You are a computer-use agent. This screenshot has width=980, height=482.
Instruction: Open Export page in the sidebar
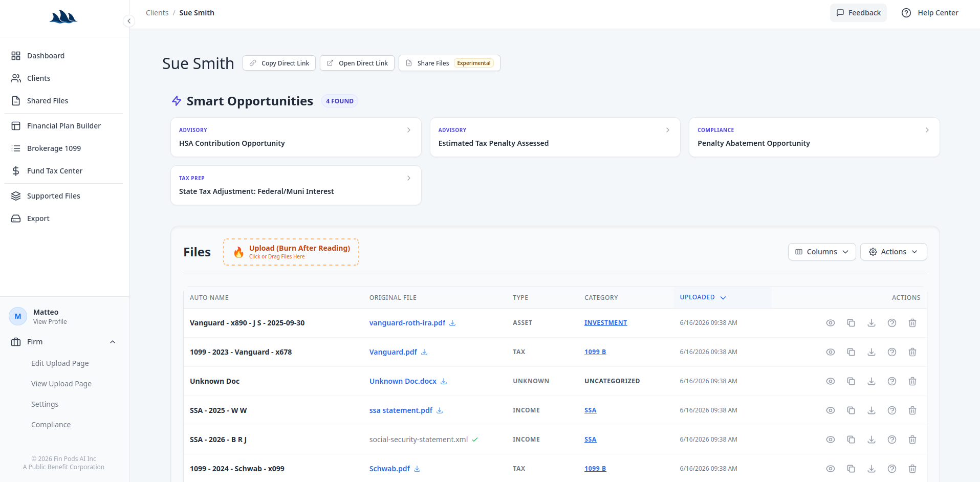[63, 218]
